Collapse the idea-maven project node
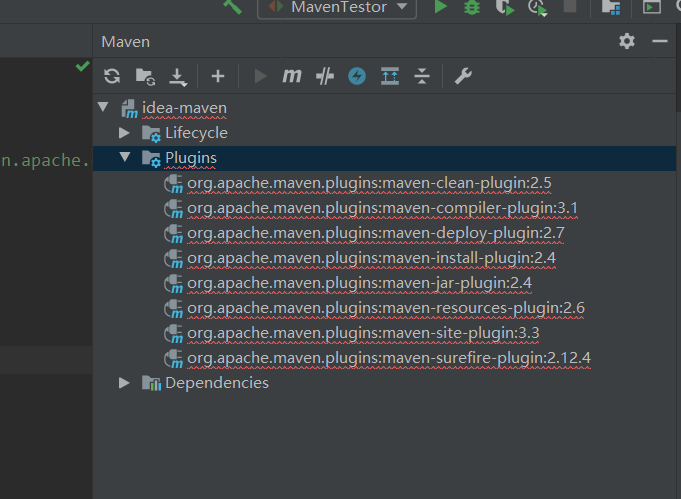The width and height of the screenshot is (681, 499). coord(103,107)
